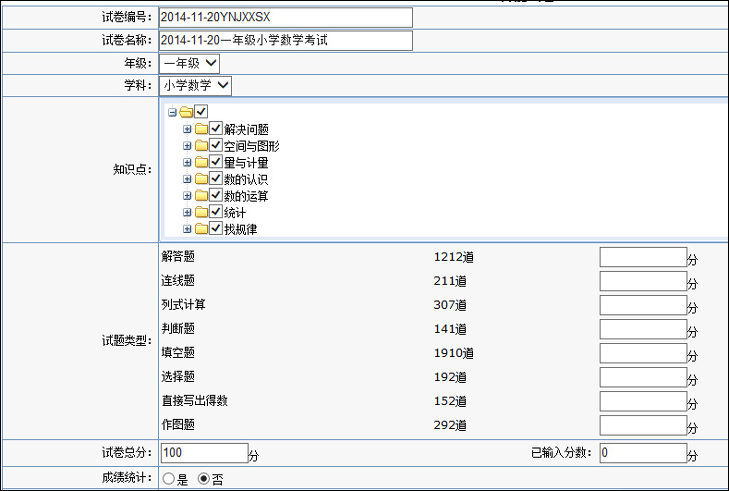Viewport: 729px width, 491px height.
Task: Select 是 radio button for 成绩统计
Action: click(167, 479)
